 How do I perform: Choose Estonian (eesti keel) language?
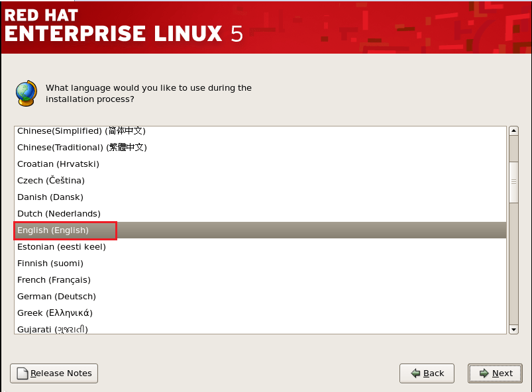pos(62,246)
